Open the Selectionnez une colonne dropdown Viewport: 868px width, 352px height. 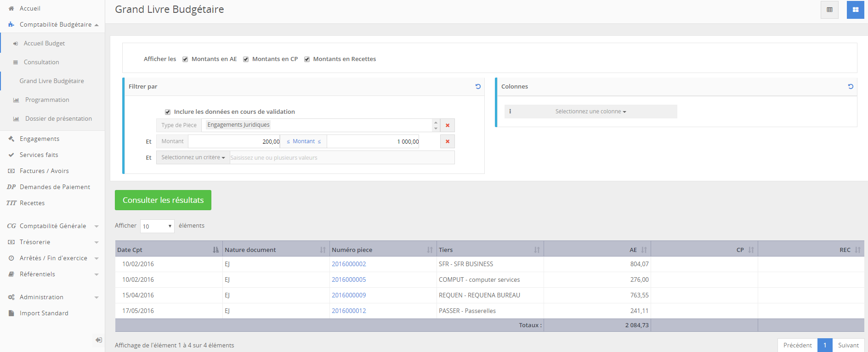pyautogui.click(x=590, y=112)
